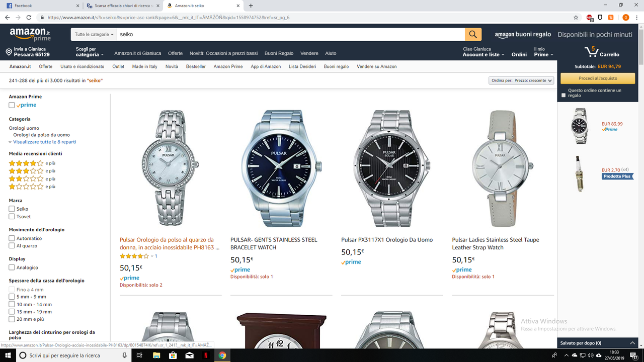
Task: Click Chrome profile avatar icon
Action: [625, 17]
